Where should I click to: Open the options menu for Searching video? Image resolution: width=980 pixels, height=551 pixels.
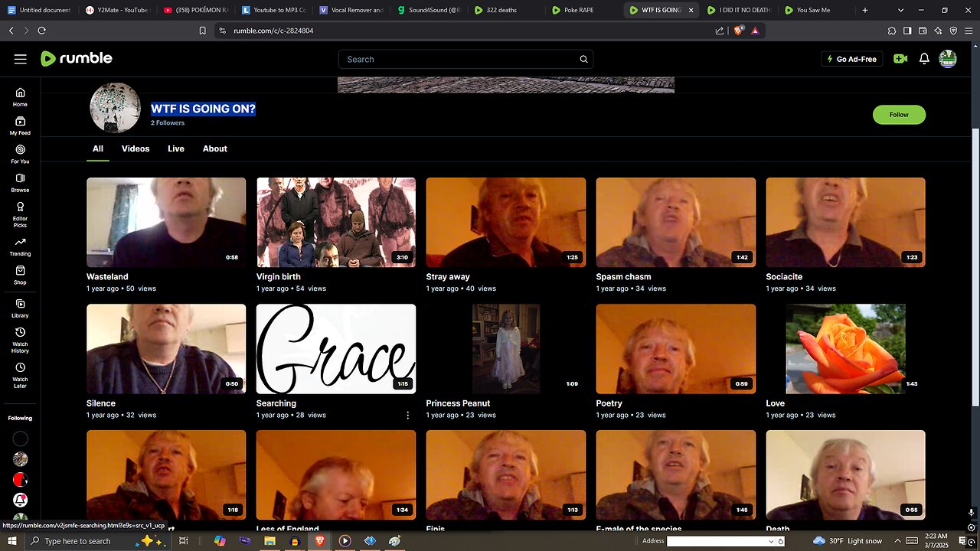click(407, 416)
